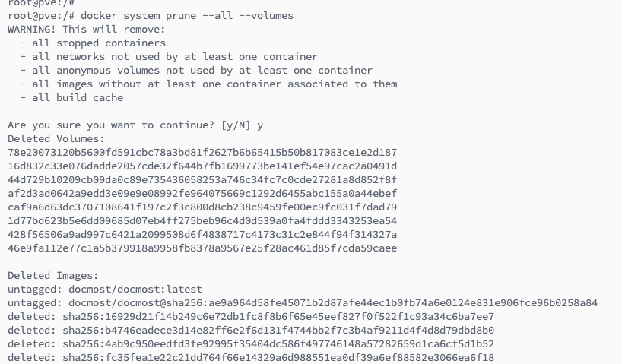The image size is (622, 364).
Task: Click the volume hash starting with 16d832c3
Action: [202, 166]
